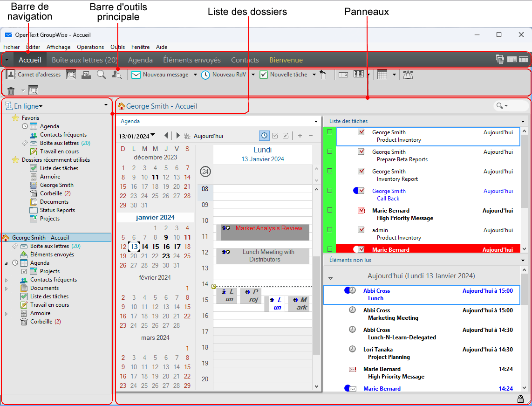The image size is (532, 406).
Task: Tick the checkbox beside Inventory Report task
Action: (329, 171)
